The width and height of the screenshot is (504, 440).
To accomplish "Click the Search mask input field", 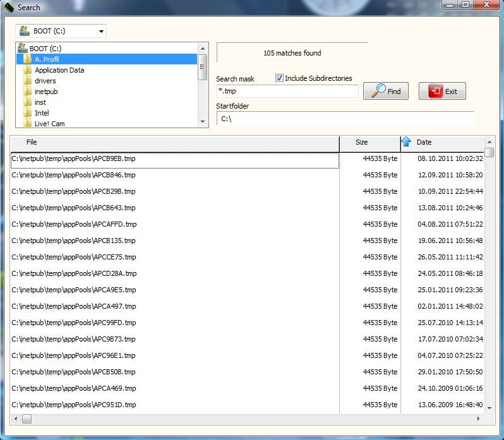I will 287,91.
